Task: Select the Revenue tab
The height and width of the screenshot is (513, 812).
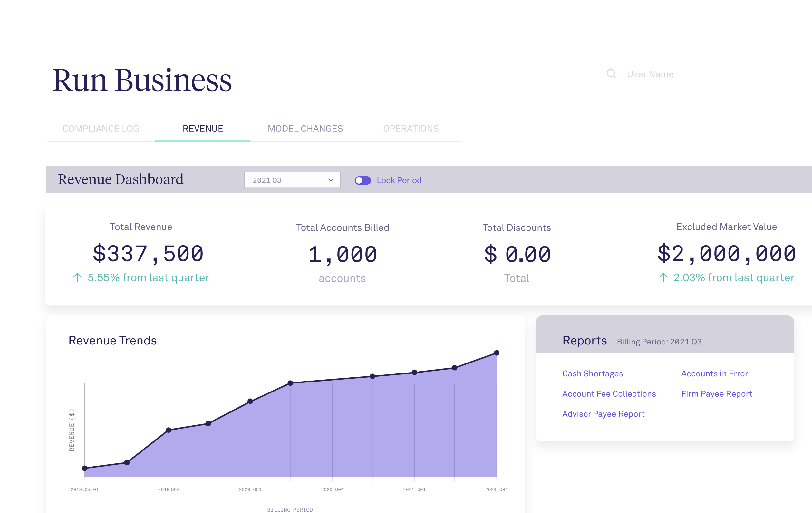Action: tap(203, 129)
